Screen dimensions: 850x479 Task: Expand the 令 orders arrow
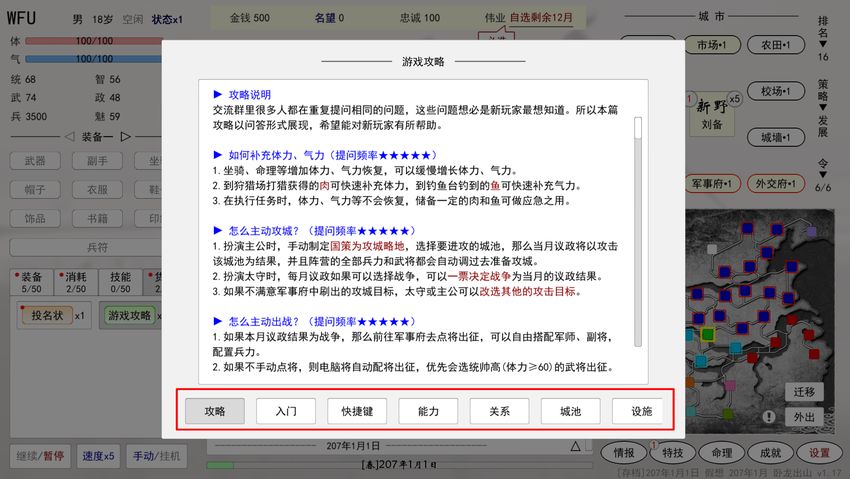823,173
